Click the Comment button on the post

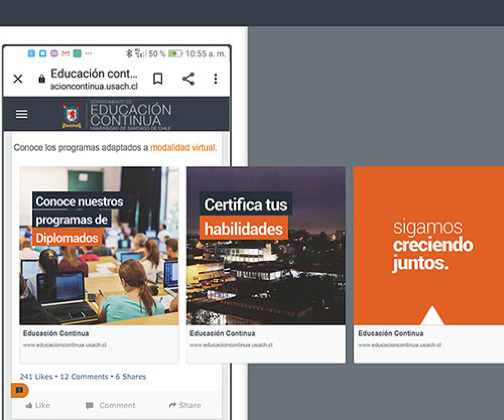(111, 405)
